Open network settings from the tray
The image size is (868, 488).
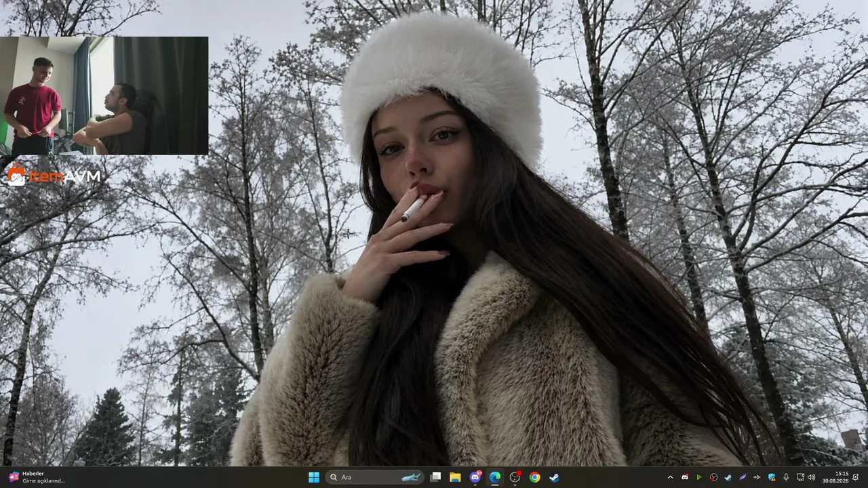click(x=800, y=477)
